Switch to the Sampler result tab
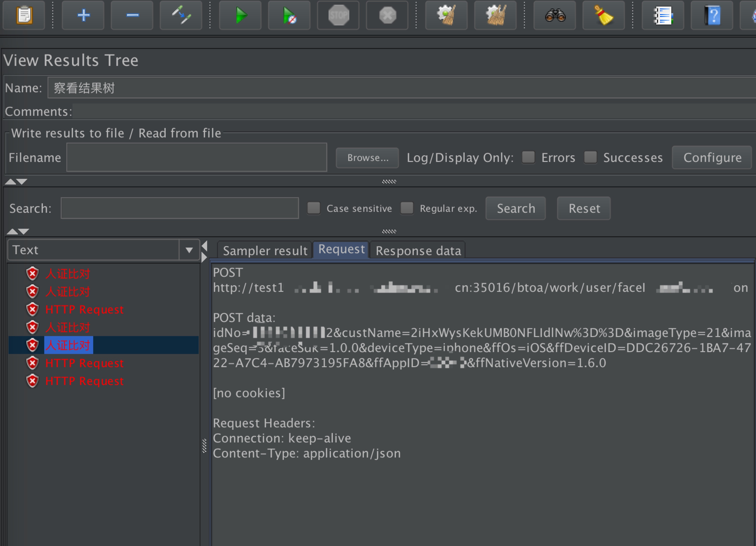 [x=265, y=250]
